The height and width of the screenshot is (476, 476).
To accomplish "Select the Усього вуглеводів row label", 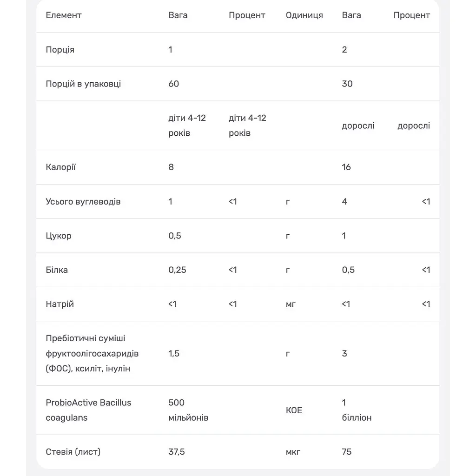I will 83,202.
